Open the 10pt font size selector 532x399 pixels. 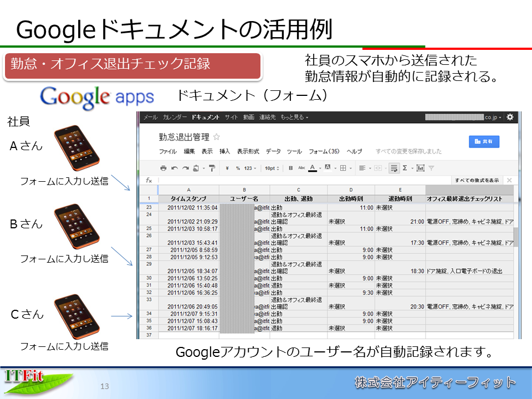tap(272, 168)
